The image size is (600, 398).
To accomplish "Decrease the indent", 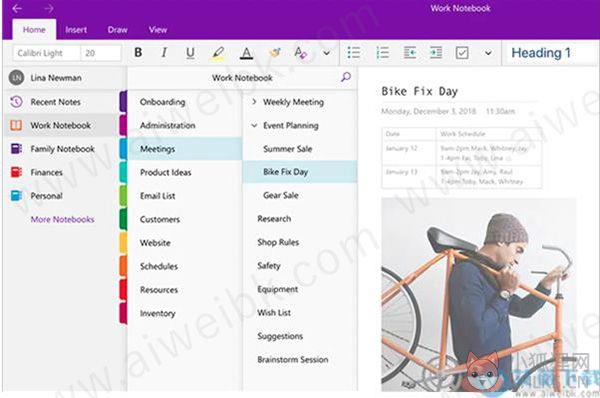I will coord(410,52).
